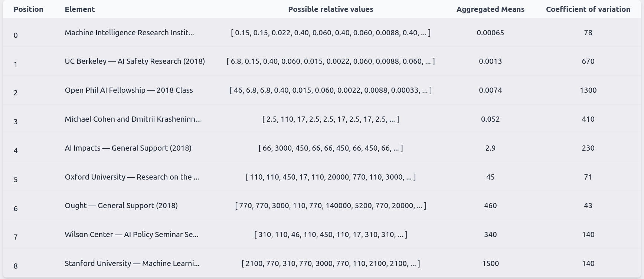Select the Possible relative values header
This screenshot has height=279, width=644.
330,9
